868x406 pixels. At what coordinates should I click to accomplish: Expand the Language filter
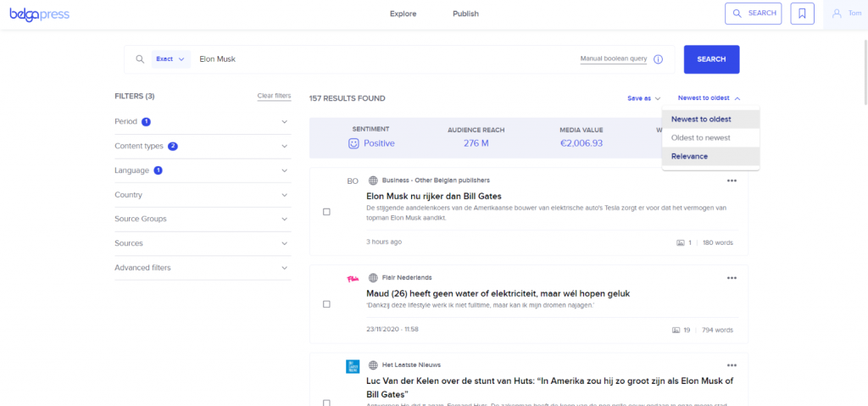click(203, 170)
